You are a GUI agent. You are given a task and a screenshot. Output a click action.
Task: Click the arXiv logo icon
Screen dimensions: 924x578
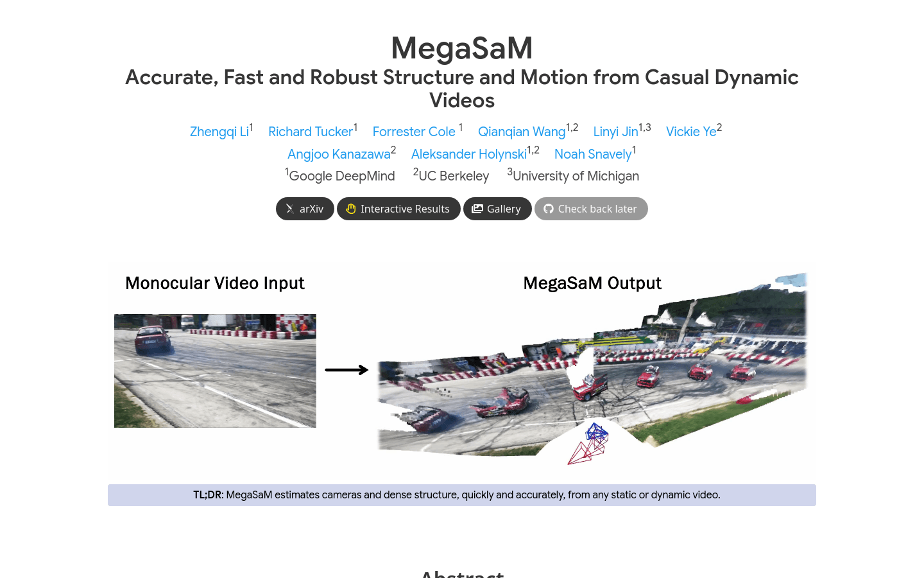pyautogui.click(x=290, y=209)
